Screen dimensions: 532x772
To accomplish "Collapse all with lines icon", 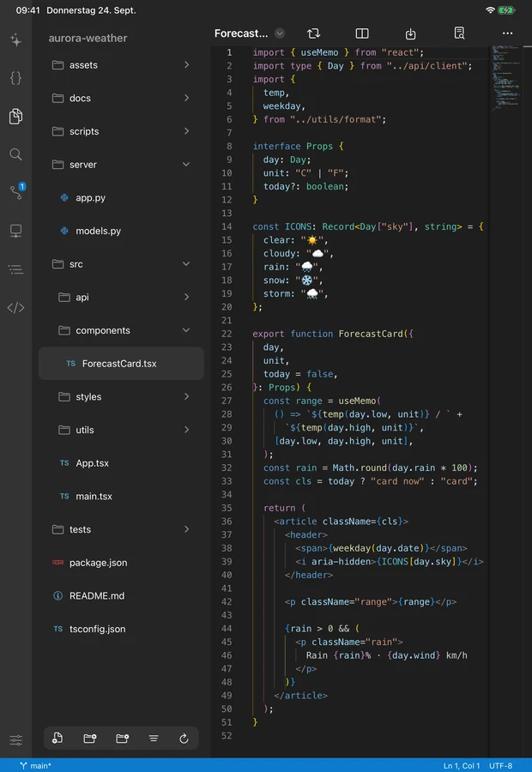I will [154, 738].
